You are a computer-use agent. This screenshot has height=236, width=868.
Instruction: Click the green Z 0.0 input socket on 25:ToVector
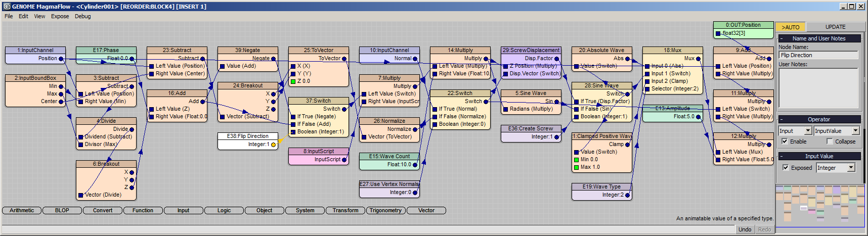pyautogui.click(x=293, y=81)
